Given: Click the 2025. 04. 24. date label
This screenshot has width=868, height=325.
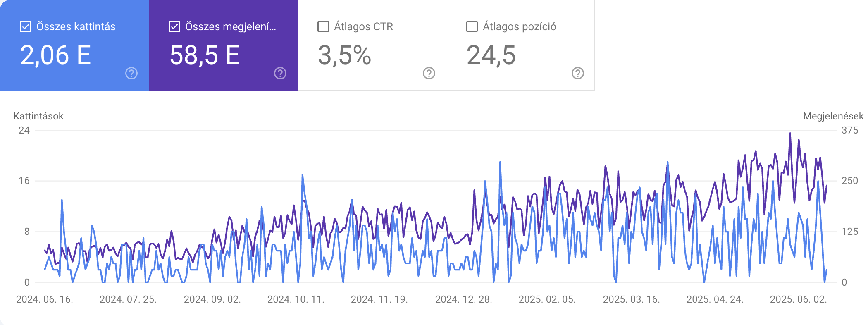Looking at the screenshot, I should click(715, 299).
